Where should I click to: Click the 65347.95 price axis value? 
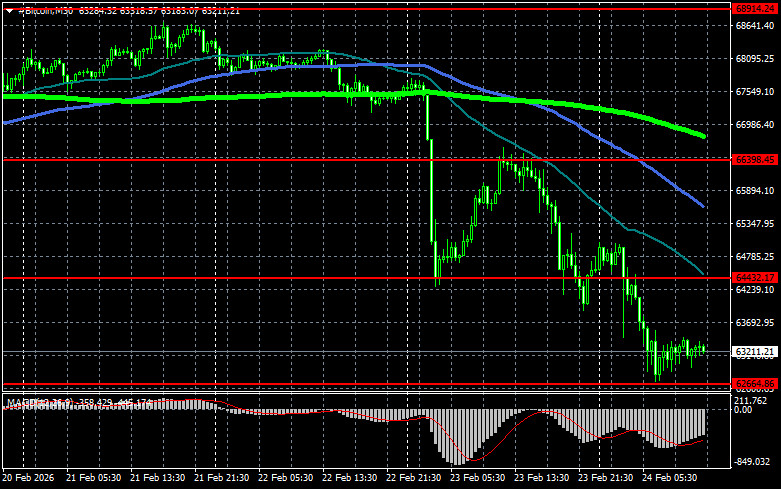(x=755, y=224)
